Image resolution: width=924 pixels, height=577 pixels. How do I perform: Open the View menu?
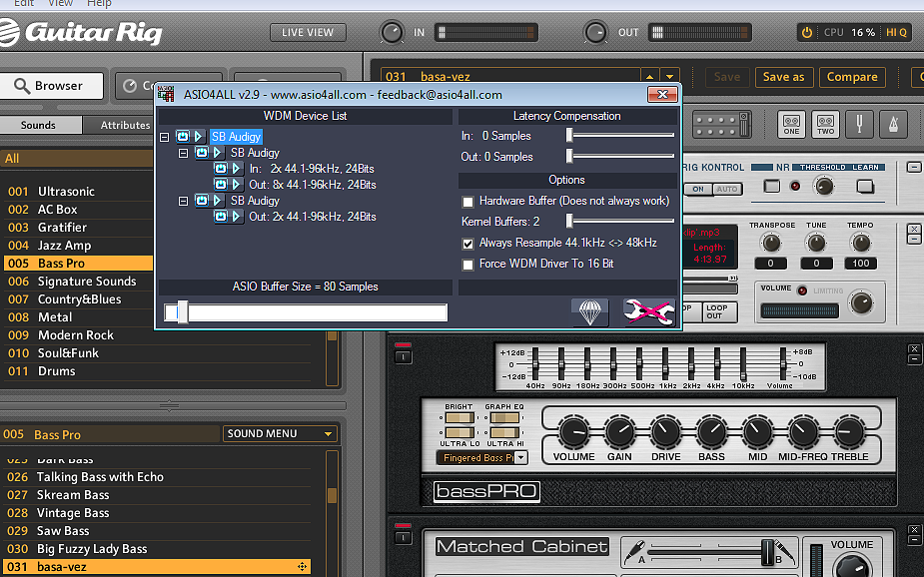pyautogui.click(x=60, y=4)
